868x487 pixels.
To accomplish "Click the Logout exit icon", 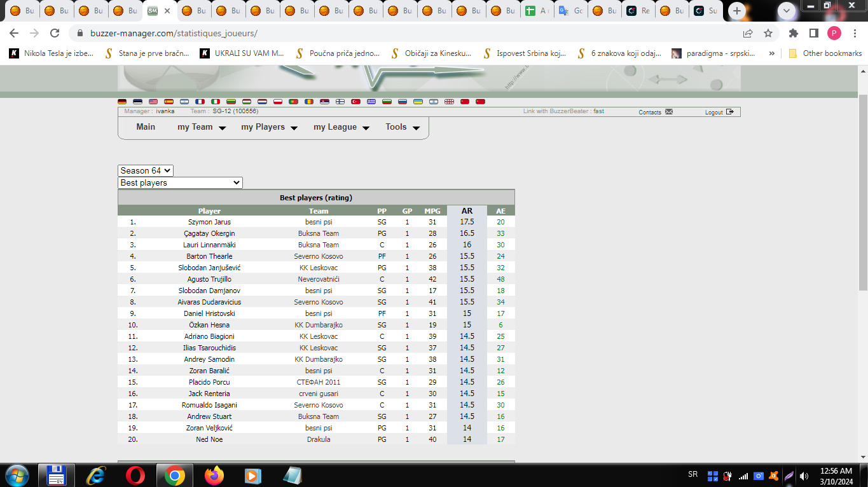I will 729,112.
